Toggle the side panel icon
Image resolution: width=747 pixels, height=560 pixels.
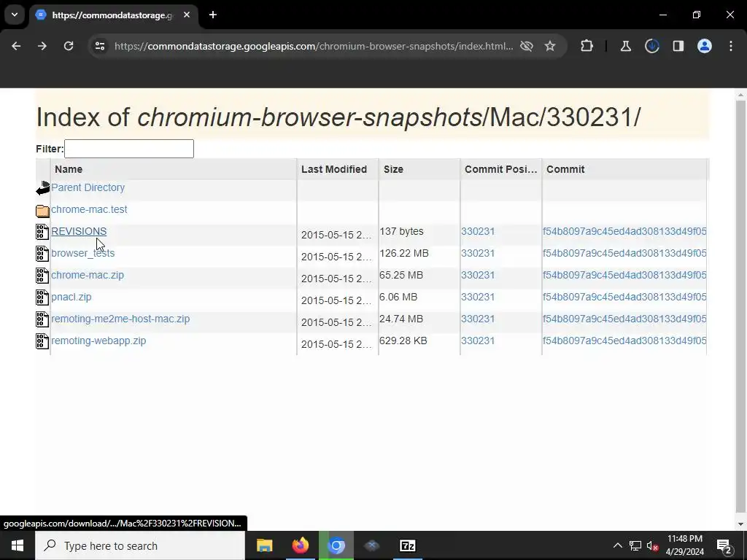coord(678,46)
